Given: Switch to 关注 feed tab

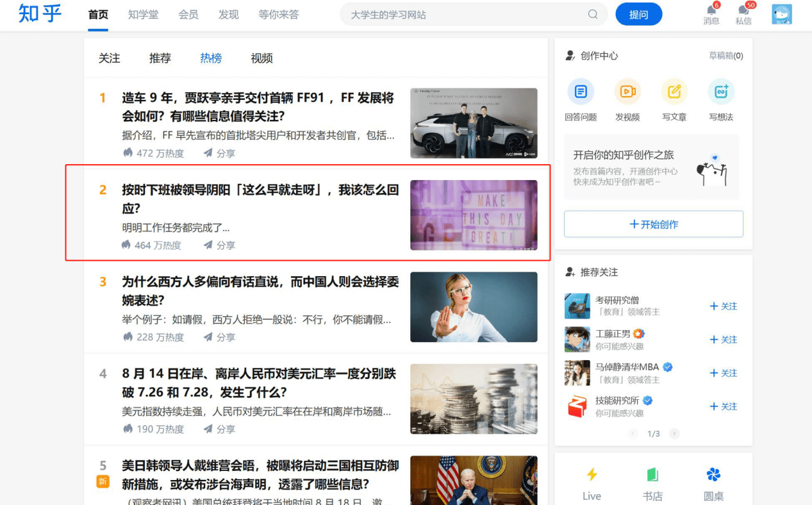Looking at the screenshot, I should [x=109, y=58].
